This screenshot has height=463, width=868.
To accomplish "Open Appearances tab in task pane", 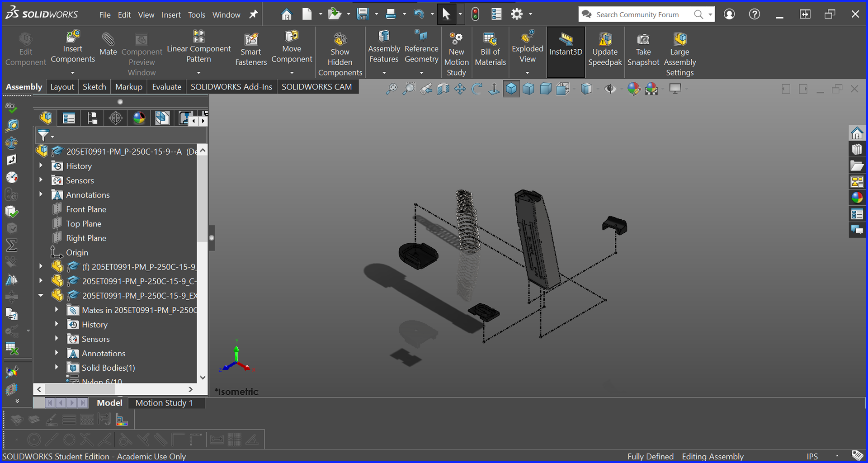I will (x=857, y=198).
